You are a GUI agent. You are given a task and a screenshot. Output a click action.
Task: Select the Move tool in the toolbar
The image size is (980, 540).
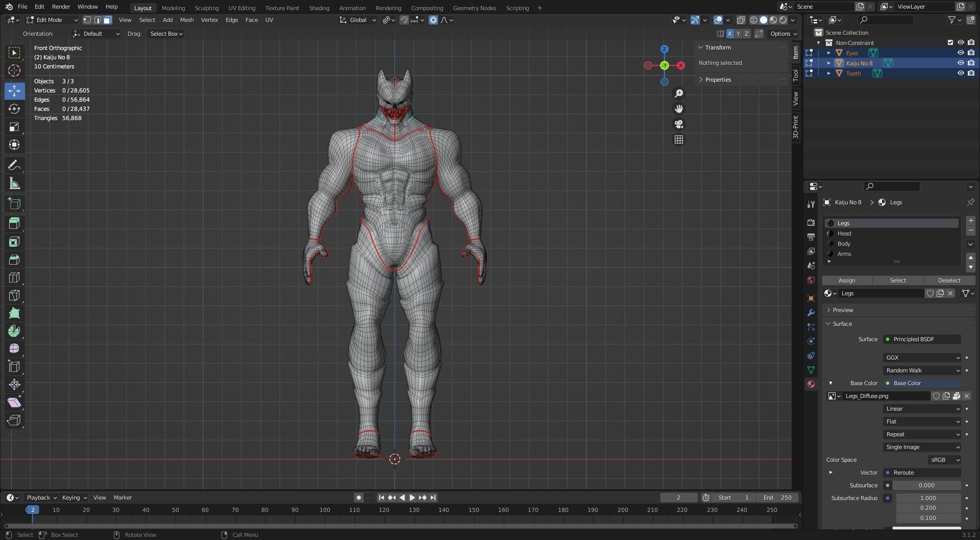(x=14, y=91)
